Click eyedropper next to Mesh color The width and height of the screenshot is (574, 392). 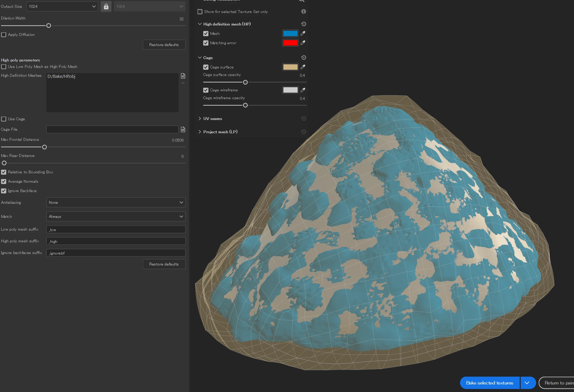point(303,33)
